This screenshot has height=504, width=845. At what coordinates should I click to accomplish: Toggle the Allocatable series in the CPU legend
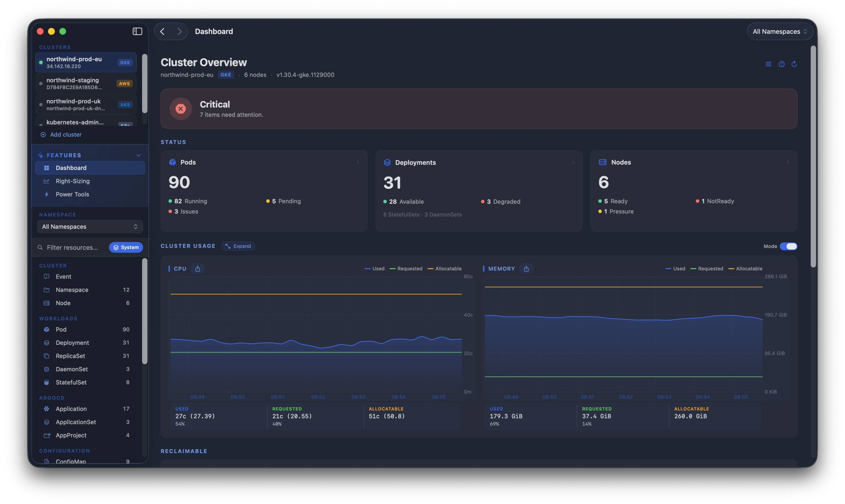tap(444, 269)
